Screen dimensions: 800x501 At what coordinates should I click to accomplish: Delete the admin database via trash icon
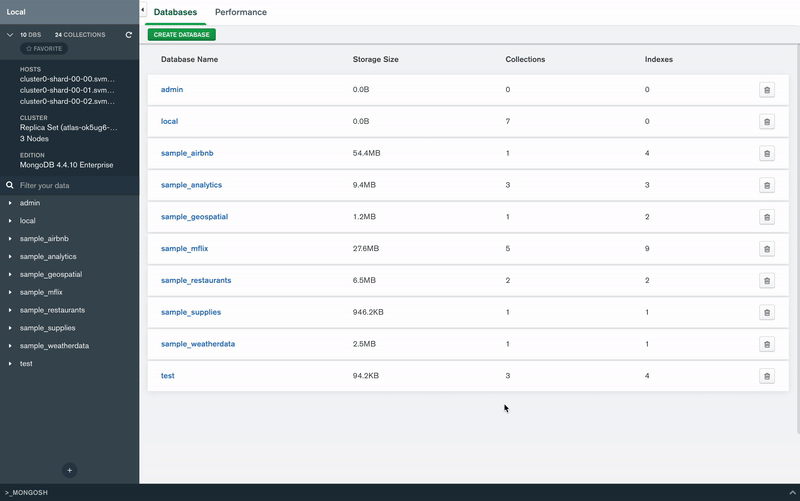click(x=767, y=90)
